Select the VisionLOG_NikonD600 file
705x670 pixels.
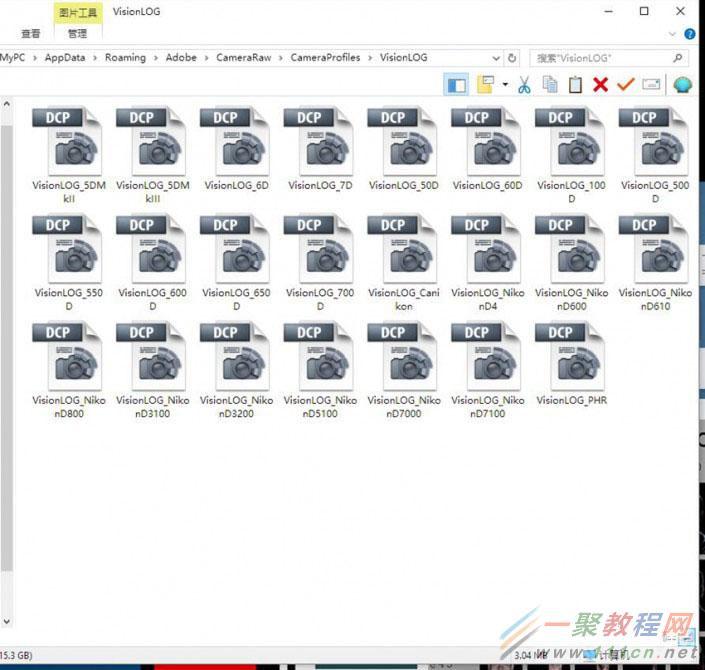pyautogui.click(x=571, y=263)
